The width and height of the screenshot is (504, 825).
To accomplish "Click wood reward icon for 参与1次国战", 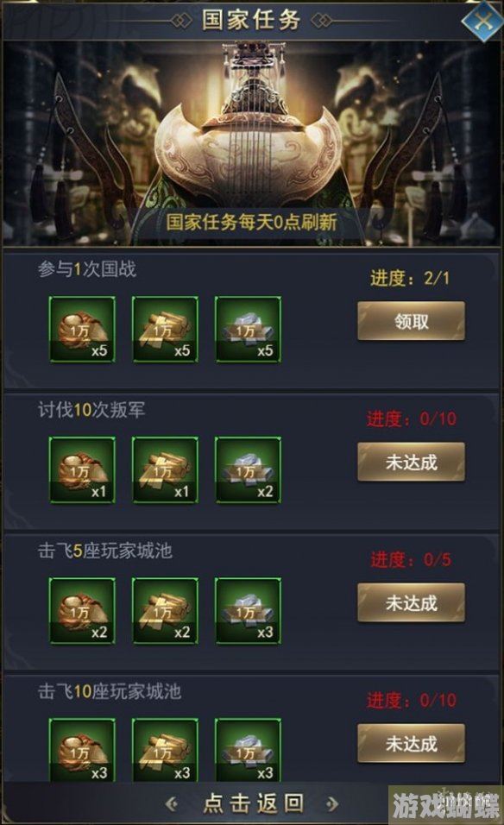I will coord(165,330).
